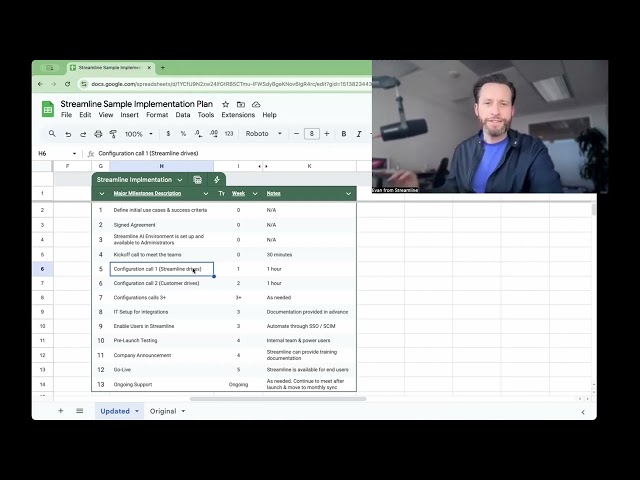
Task: Open the 123 more formats menu
Action: pyautogui.click(x=229, y=133)
